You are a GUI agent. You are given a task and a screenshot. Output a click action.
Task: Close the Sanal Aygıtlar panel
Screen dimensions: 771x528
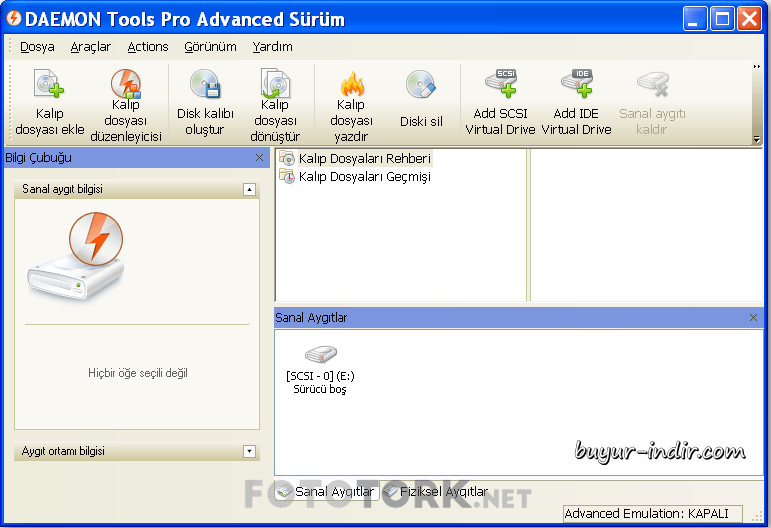coord(753,318)
